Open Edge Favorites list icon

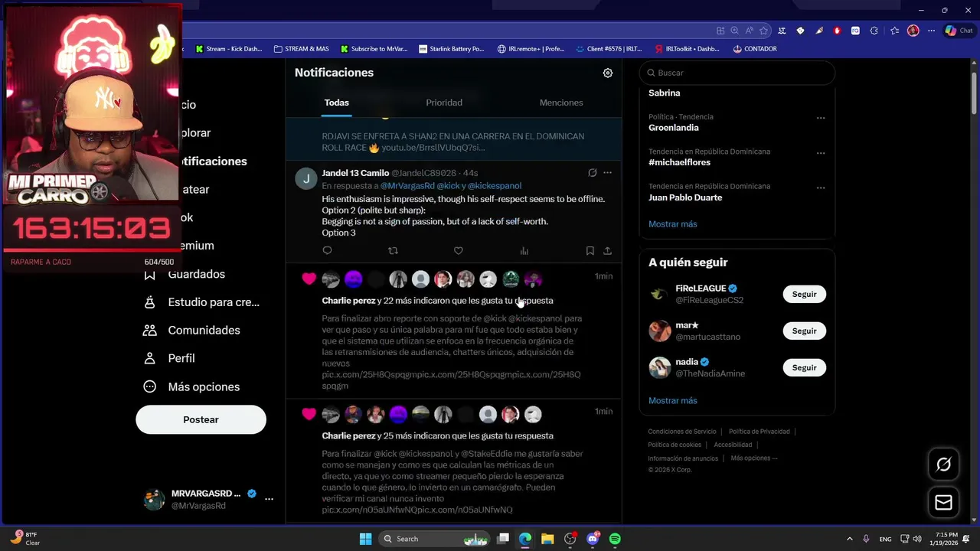894,31
